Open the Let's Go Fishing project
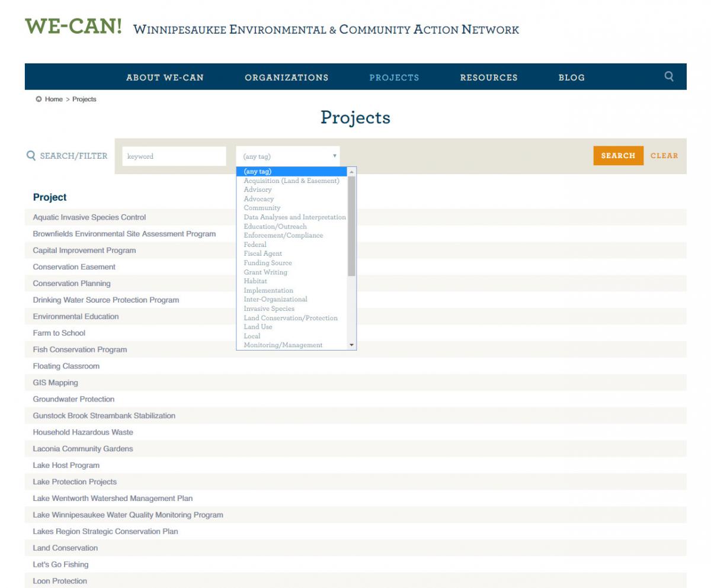Screen dimensions: 711x588 (x=60, y=565)
